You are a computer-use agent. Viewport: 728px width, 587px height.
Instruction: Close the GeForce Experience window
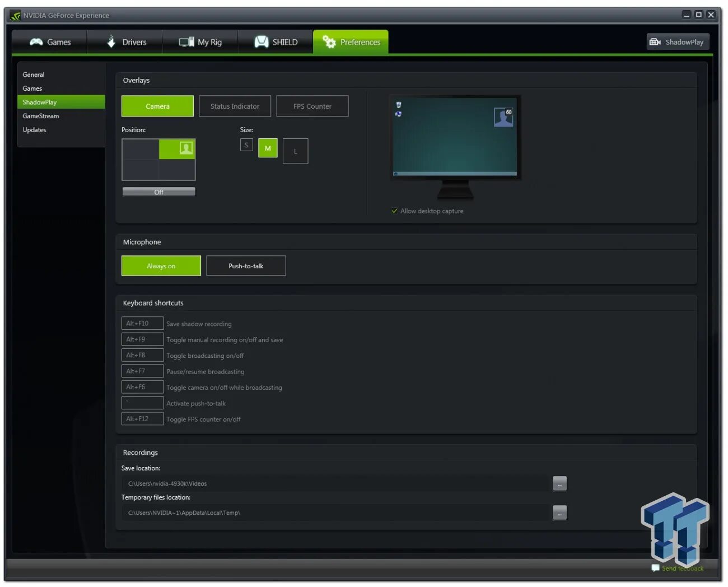(711, 15)
